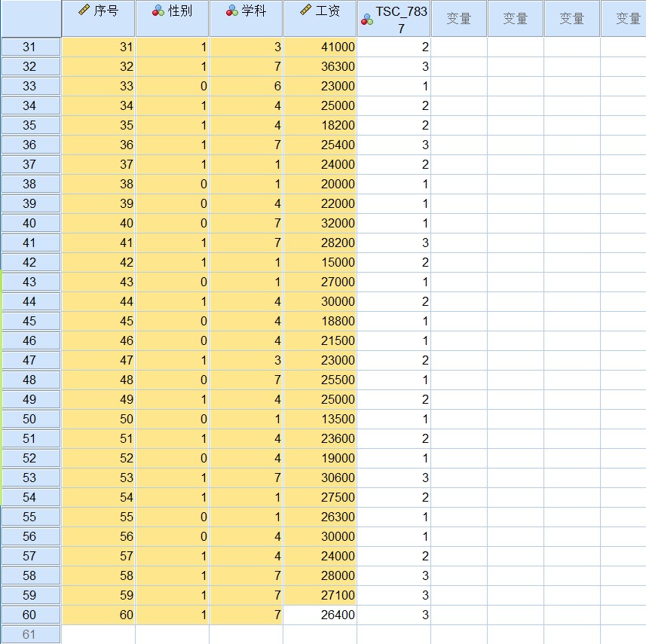Click the salary cell 20000
Viewport: 646px width, 644px height.
click(x=320, y=184)
